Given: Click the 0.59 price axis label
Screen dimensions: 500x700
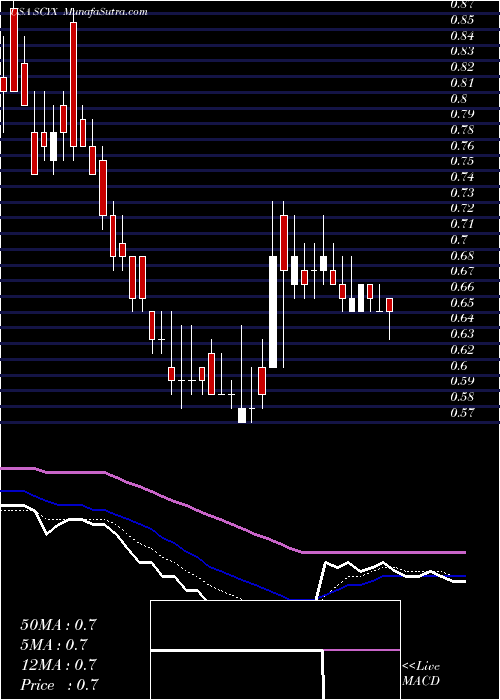Looking at the screenshot, I should 461,381.
